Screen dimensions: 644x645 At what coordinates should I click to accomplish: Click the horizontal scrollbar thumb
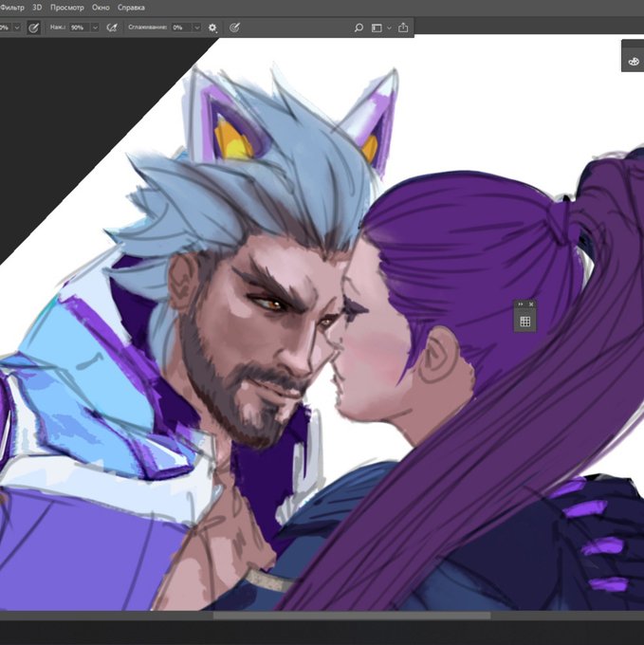pyautogui.click(x=352, y=616)
